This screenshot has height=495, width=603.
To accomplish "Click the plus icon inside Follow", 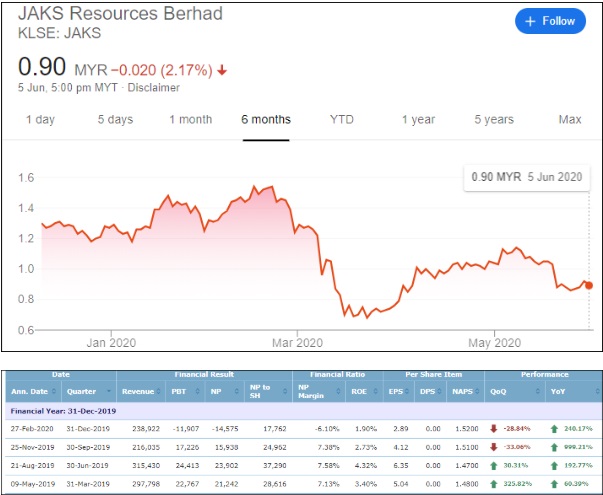I will pyautogui.click(x=534, y=21).
